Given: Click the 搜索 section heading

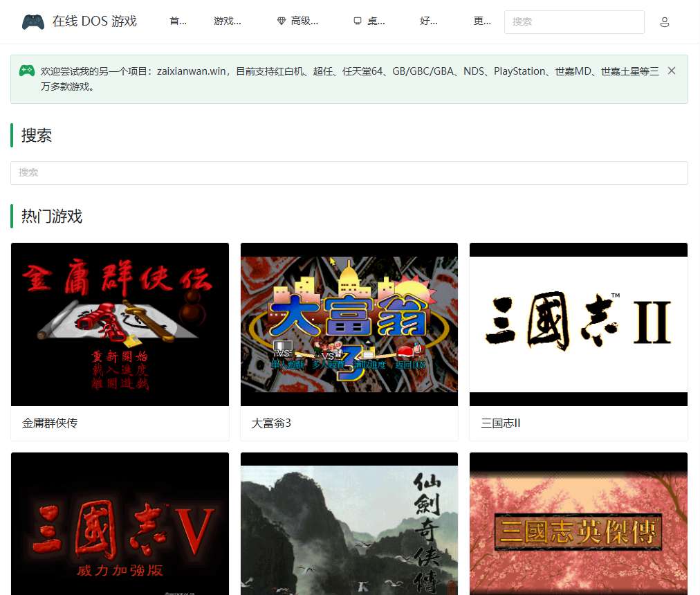Looking at the screenshot, I should pos(37,136).
